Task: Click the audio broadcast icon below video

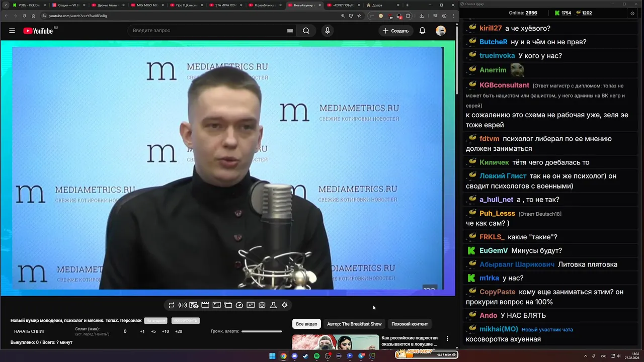Action: click(183, 305)
